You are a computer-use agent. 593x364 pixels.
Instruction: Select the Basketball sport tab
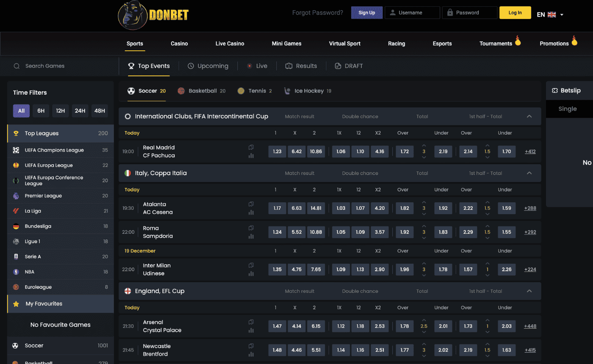pyautogui.click(x=202, y=91)
